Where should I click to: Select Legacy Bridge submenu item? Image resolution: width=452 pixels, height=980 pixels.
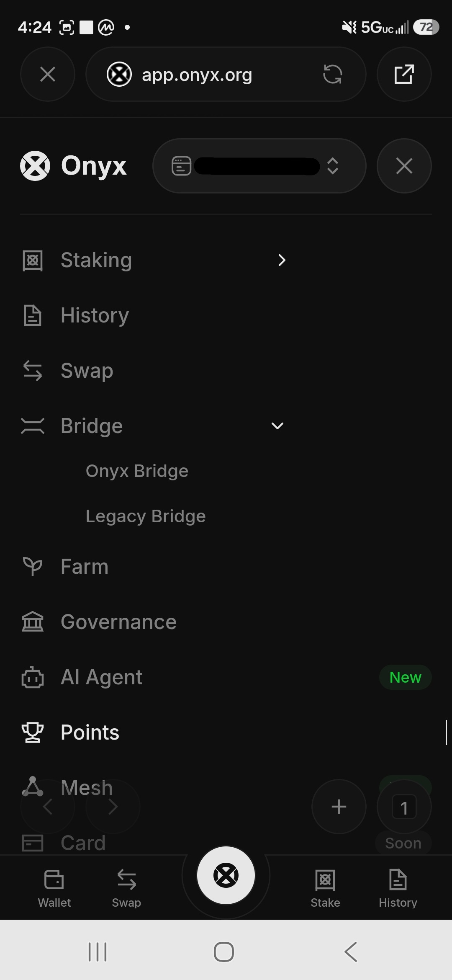(x=146, y=516)
